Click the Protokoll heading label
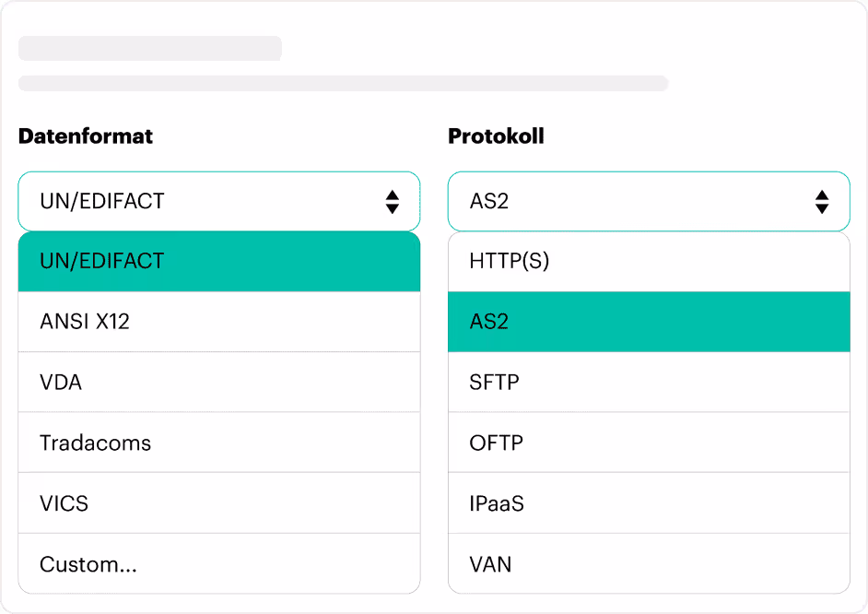Viewport: 868px width, 614px height. pyautogui.click(x=496, y=136)
